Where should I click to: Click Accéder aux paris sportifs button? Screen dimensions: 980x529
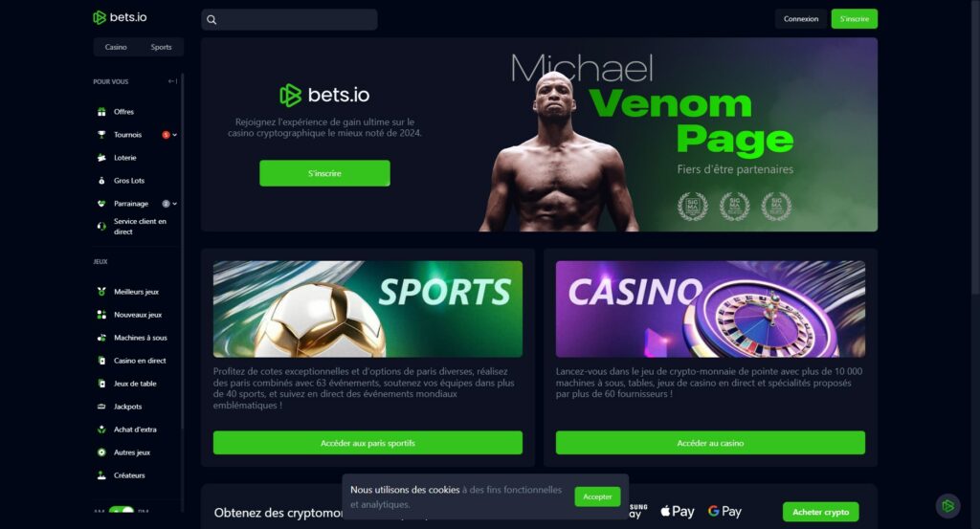[367, 443]
